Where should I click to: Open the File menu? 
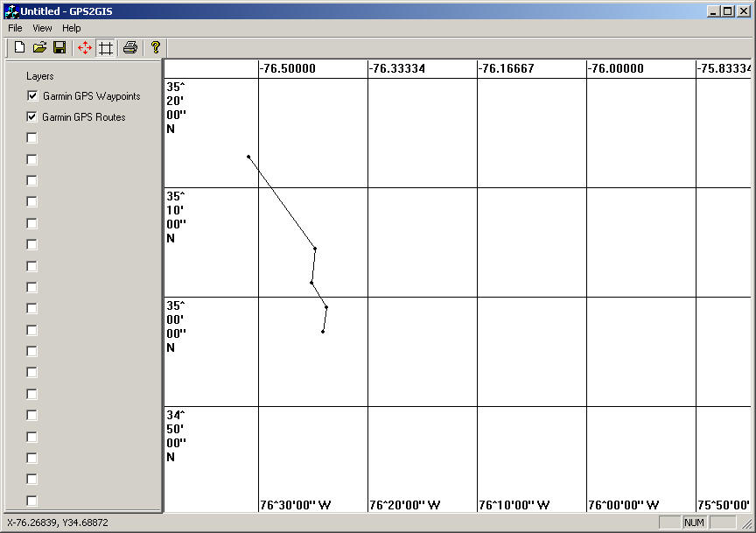pos(15,28)
